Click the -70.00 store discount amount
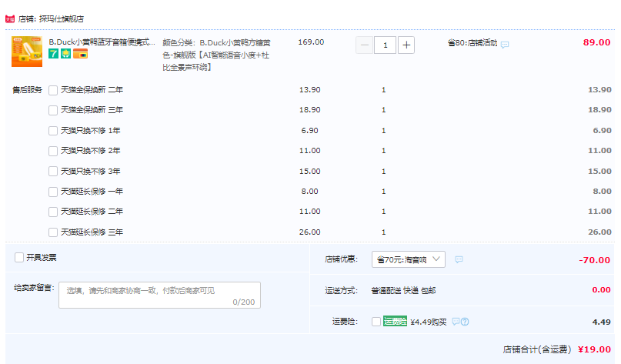This screenshot has width=621, height=364. (594, 260)
